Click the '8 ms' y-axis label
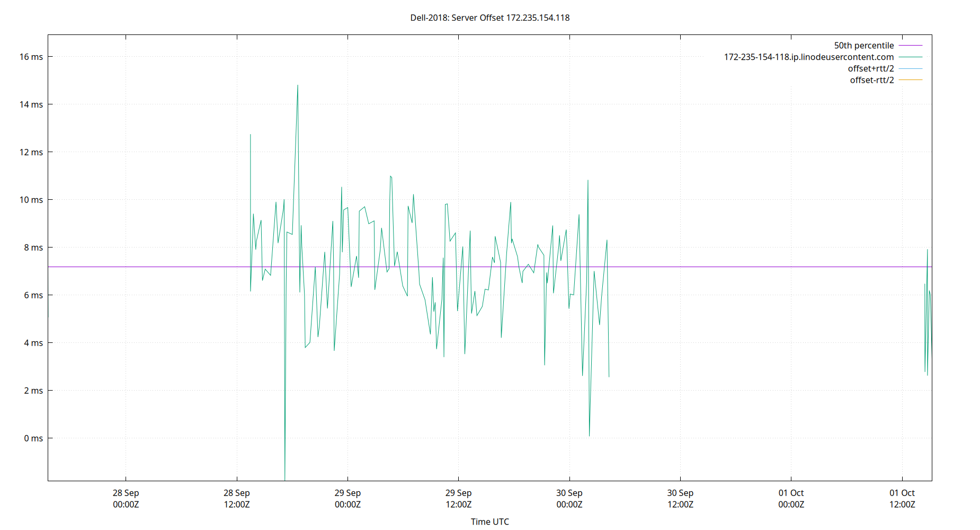980x530 pixels. point(33,248)
